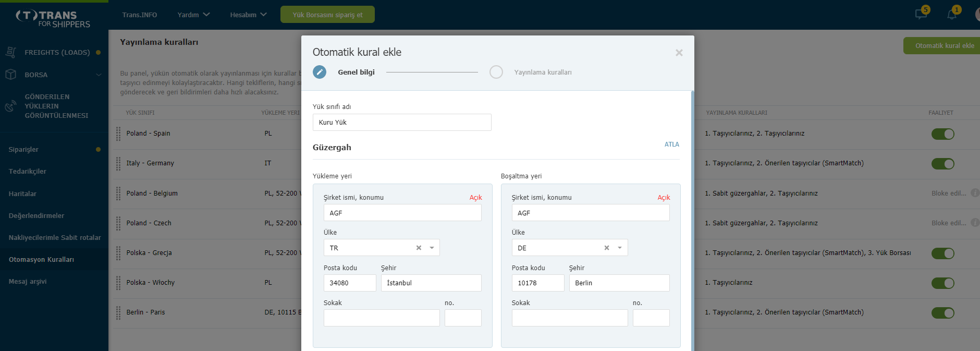
Task: Grab drag handle of Poland - Belgium row
Action: click(118, 193)
